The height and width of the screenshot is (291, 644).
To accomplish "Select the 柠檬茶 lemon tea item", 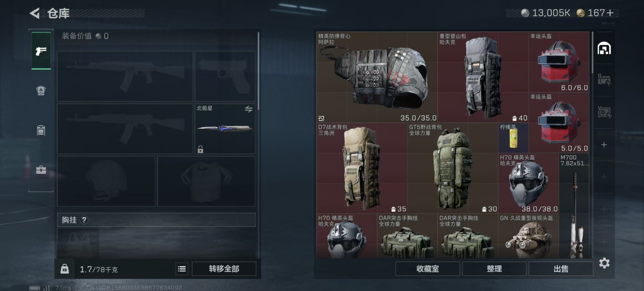I will click(x=513, y=138).
